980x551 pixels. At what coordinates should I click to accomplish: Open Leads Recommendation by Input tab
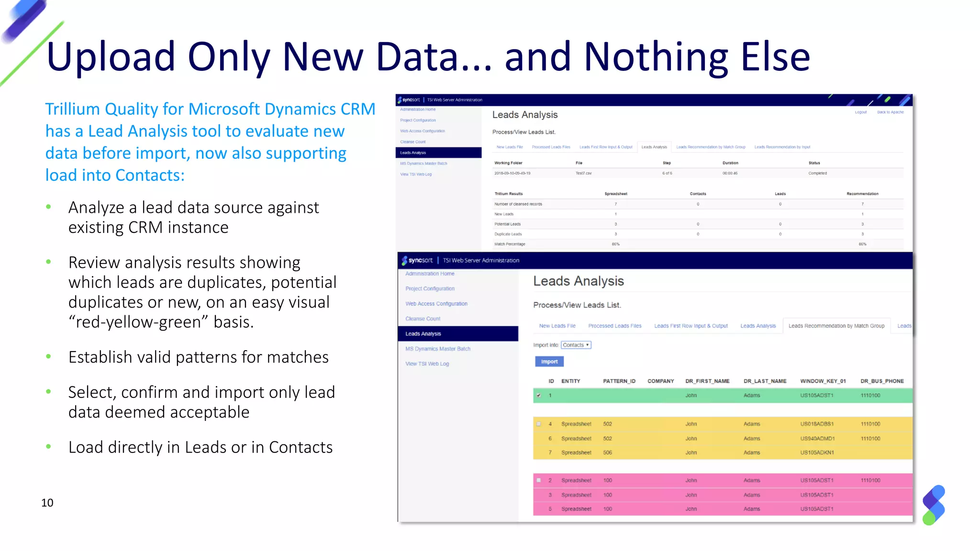[x=782, y=147]
